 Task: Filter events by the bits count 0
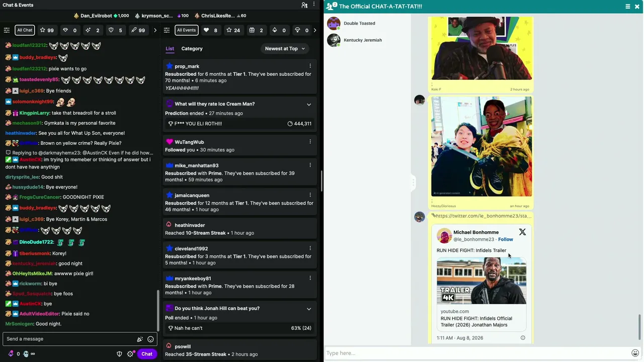279,30
